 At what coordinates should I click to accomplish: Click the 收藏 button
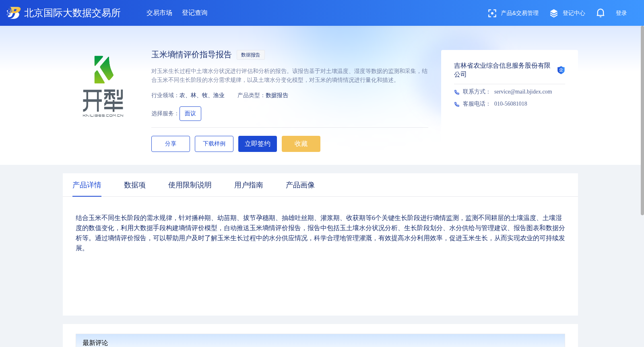[301, 144]
